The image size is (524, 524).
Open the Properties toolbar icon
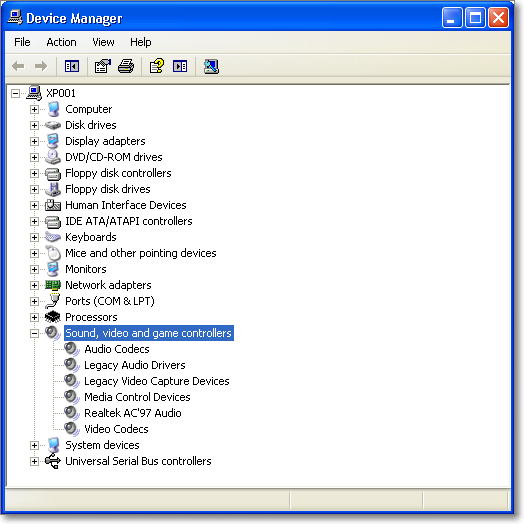pos(103,66)
